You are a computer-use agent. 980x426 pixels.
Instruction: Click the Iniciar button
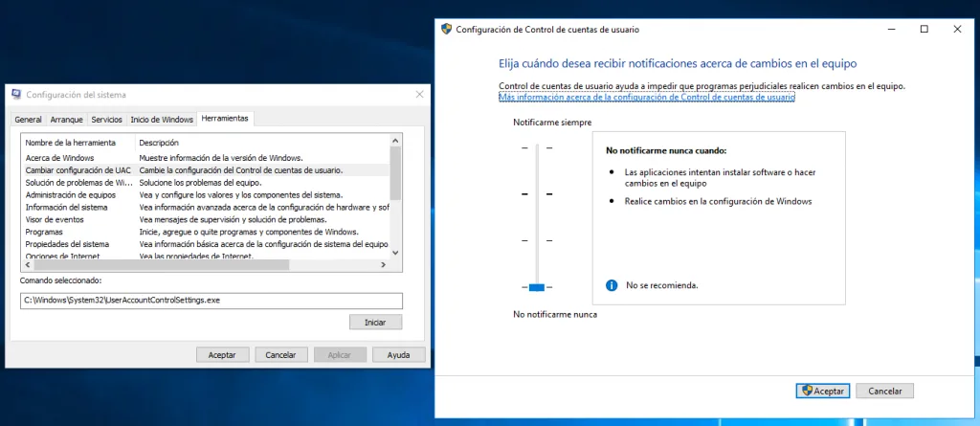pos(375,323)
